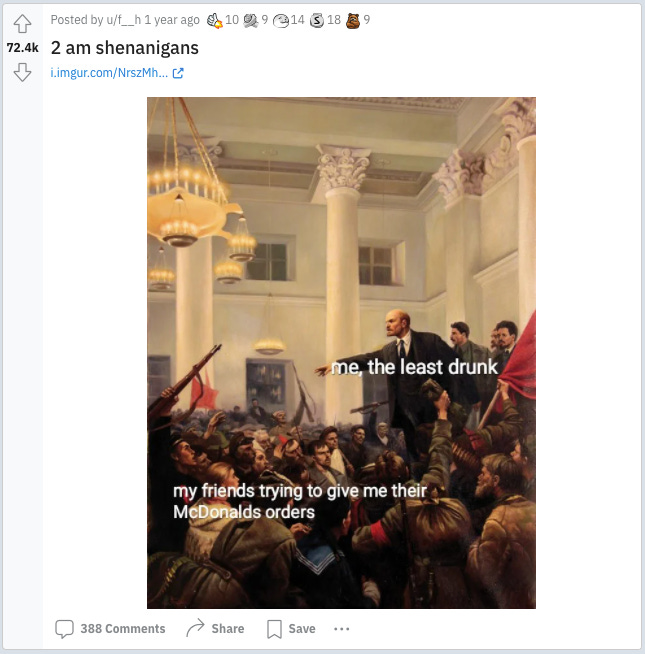Open the 388 Comments section

click(x=123, y=629)
